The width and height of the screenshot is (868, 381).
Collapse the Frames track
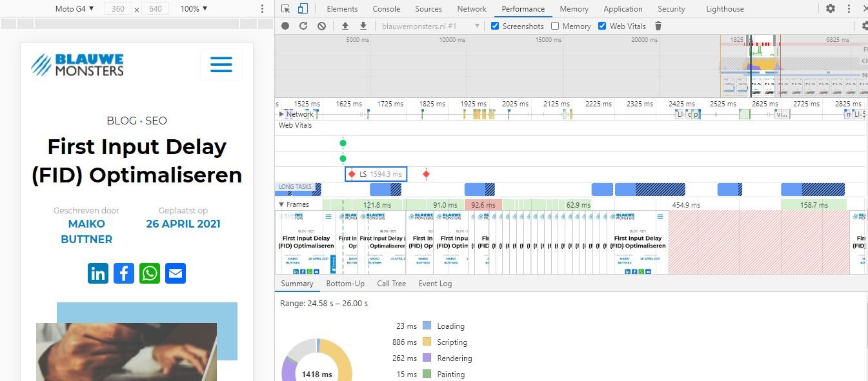click(x=281, y=204)
